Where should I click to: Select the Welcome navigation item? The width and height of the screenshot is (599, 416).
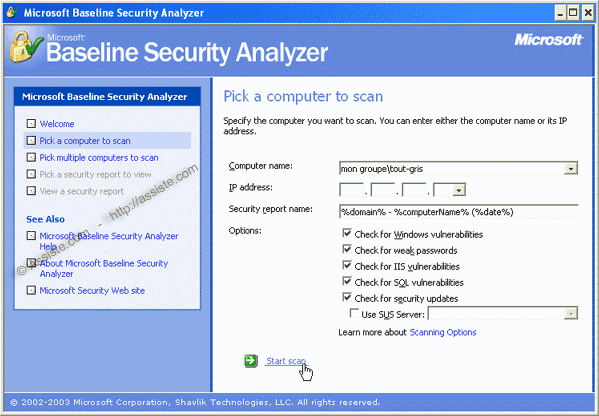57,124
